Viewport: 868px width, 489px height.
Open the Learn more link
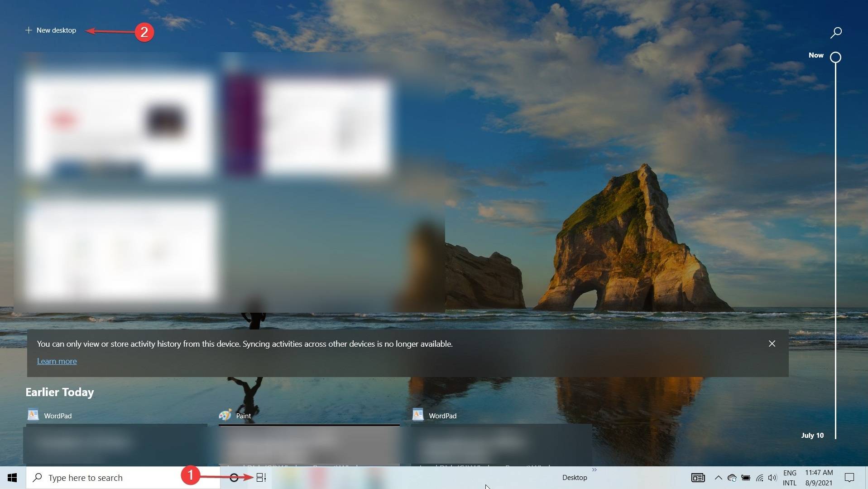(x=56, y=361)
